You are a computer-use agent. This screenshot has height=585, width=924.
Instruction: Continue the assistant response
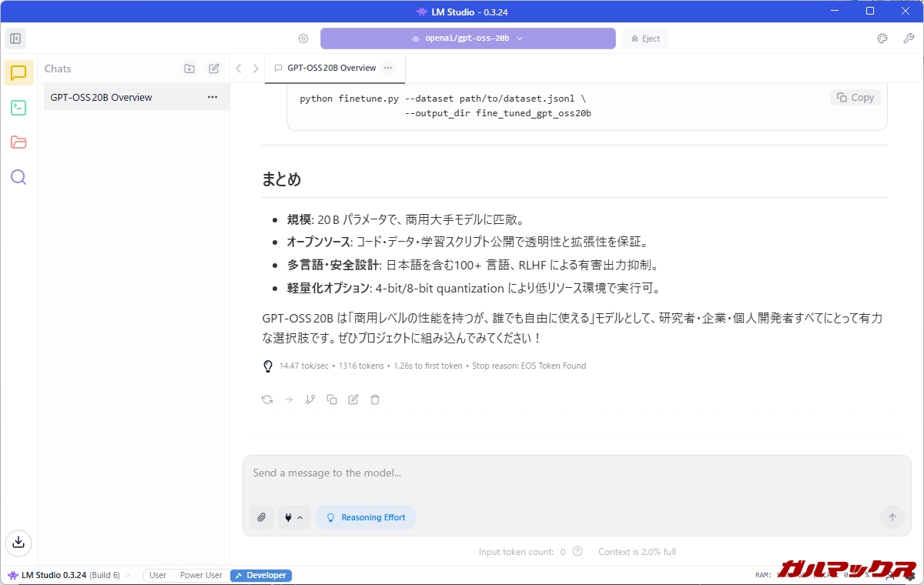(289, 399)
